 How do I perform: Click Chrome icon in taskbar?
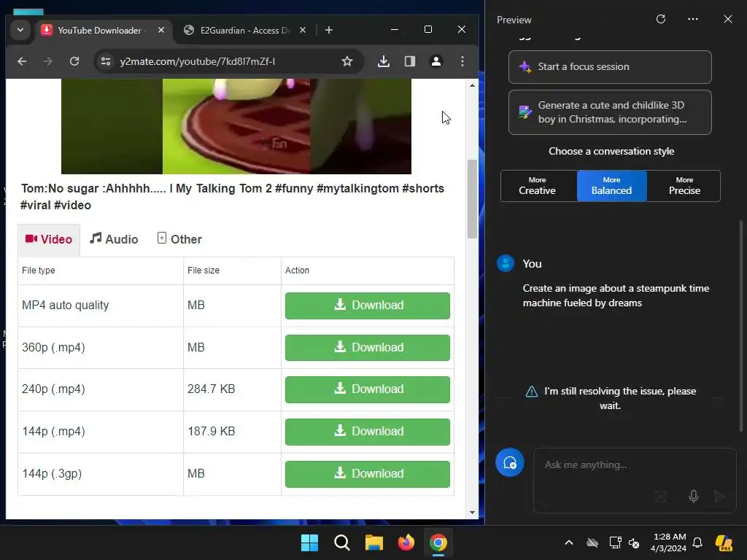point(438,542)
